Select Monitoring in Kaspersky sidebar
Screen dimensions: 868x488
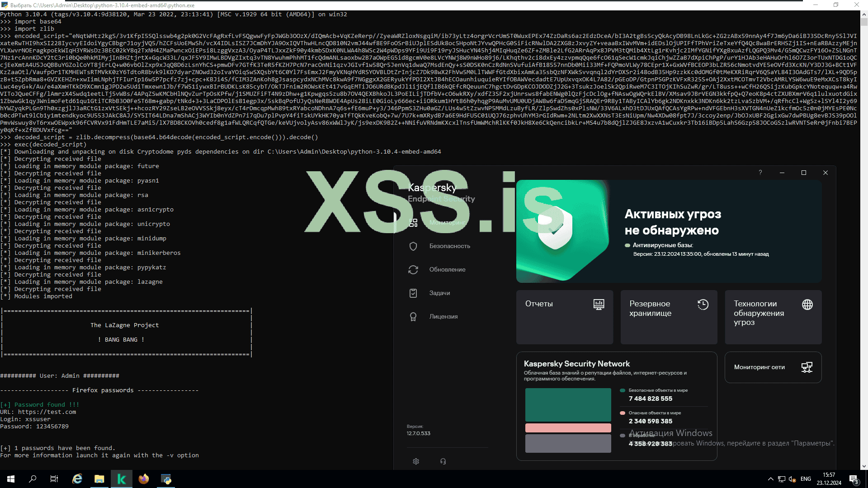click(x=447, y=222)
